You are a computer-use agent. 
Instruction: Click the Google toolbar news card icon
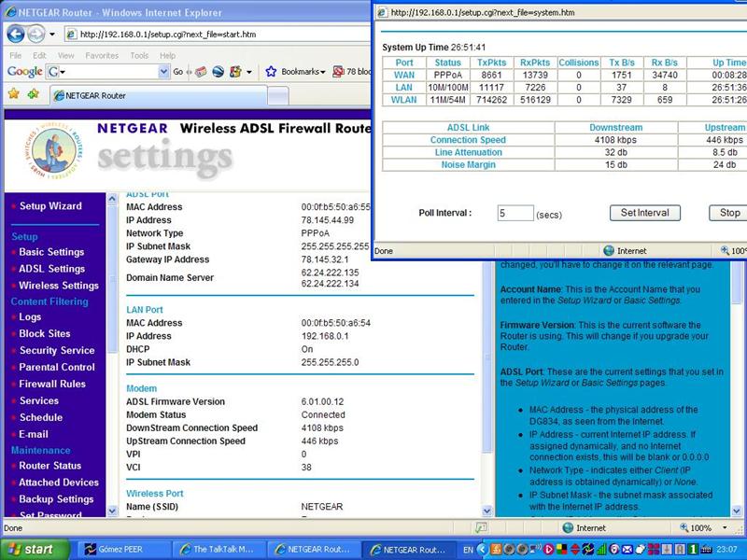click(201, 72)
